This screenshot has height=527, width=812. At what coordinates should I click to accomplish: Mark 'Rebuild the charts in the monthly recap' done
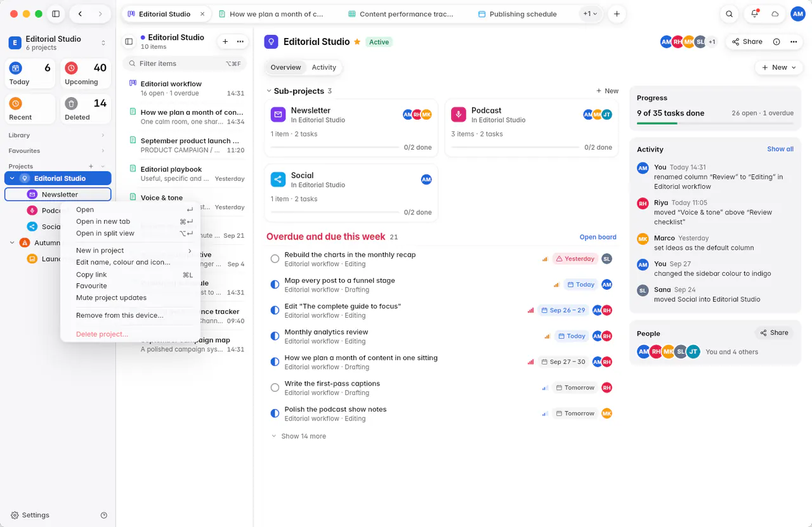tap(275, 259)
